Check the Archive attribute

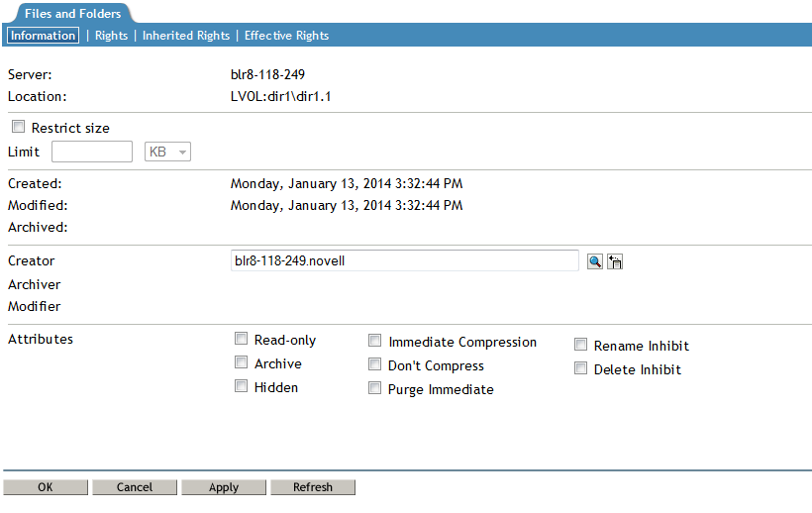241,362
